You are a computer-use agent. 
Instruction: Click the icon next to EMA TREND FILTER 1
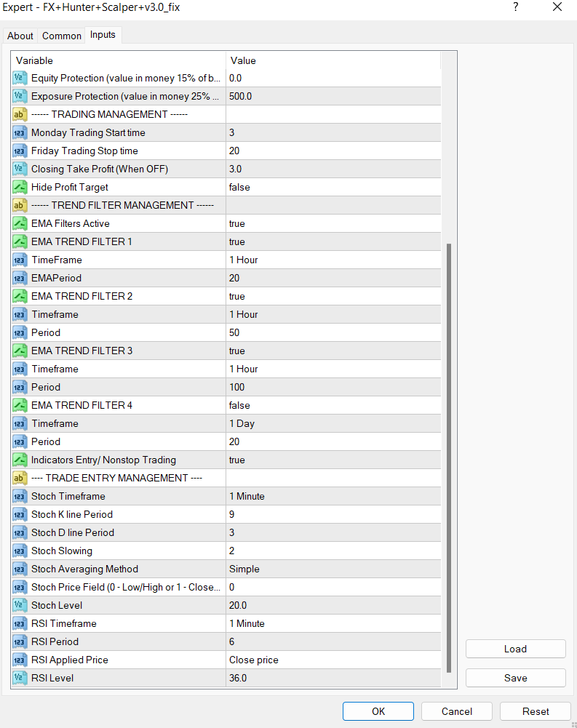coord(20,241)
